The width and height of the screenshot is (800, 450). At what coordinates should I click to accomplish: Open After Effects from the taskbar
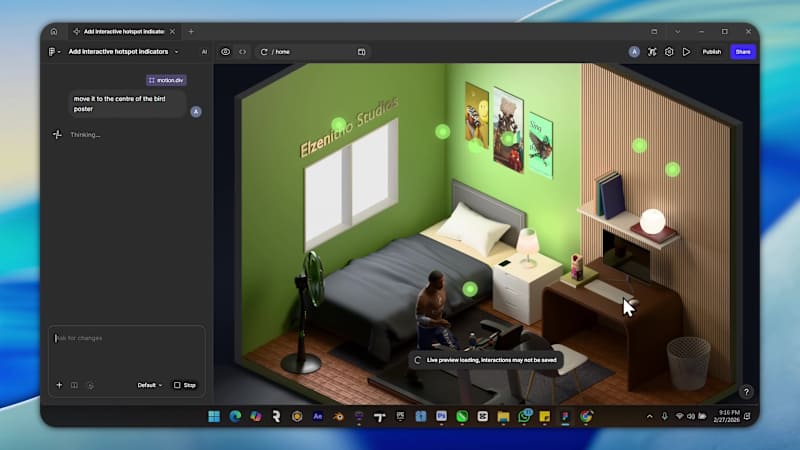317,416
